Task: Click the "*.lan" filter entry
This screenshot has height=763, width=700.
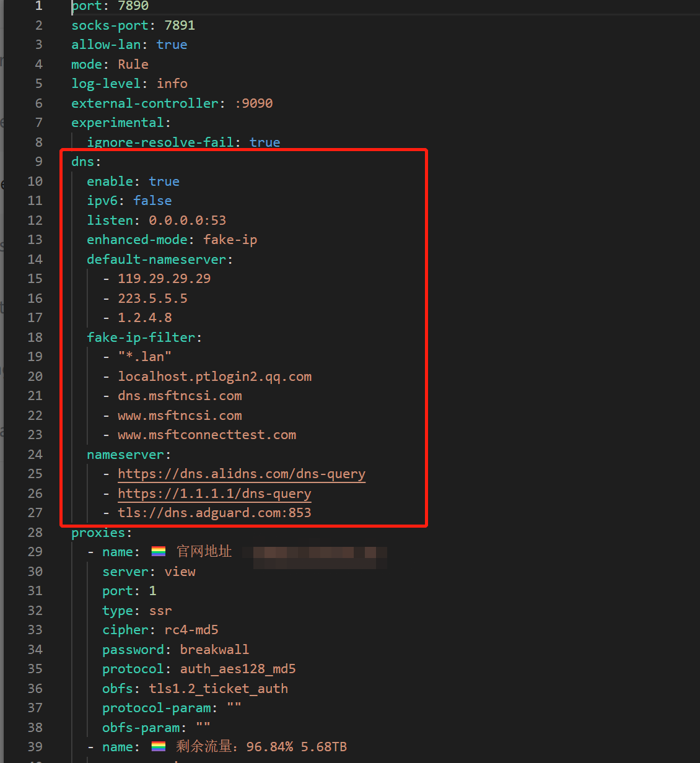Action: coord(145,357)
